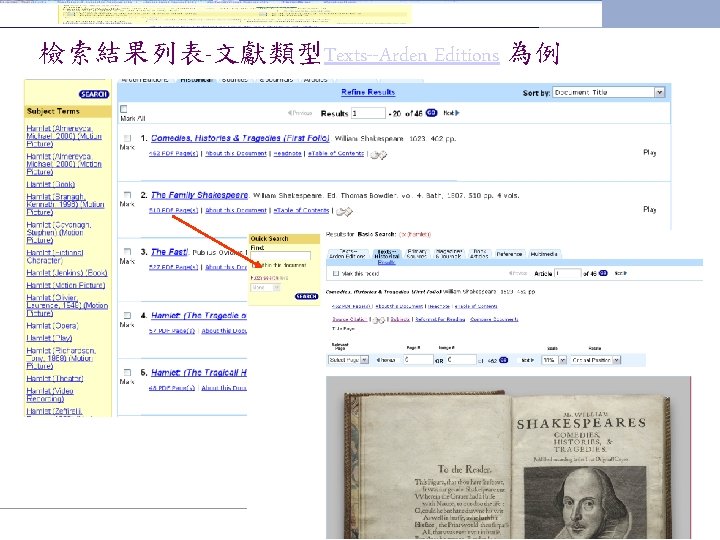Image resolution: width=720 pixels, height=540 pixels.
Task: Click the Previous arrow in results navigation
Action: coord(300,113)
